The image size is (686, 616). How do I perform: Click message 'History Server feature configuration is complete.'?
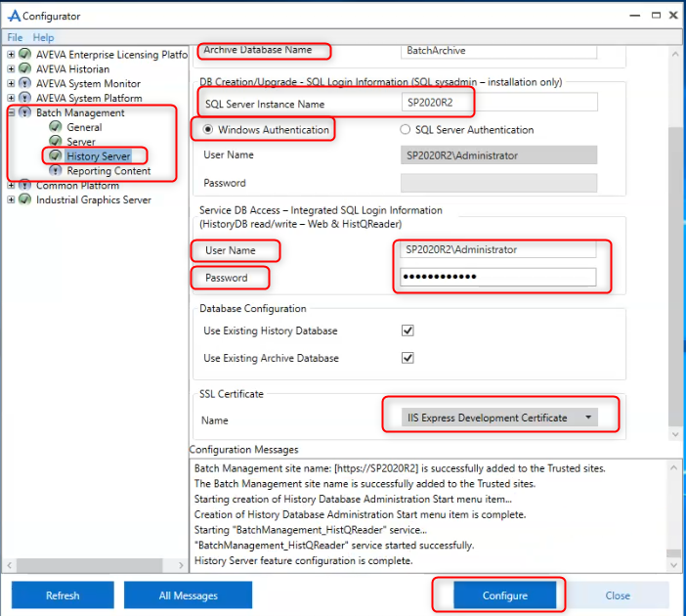click(x=303, y=561)
